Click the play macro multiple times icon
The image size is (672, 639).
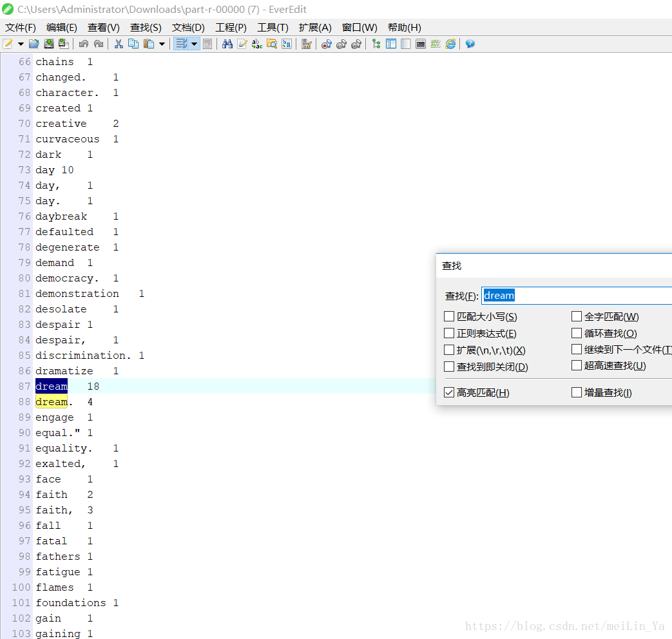356,44
